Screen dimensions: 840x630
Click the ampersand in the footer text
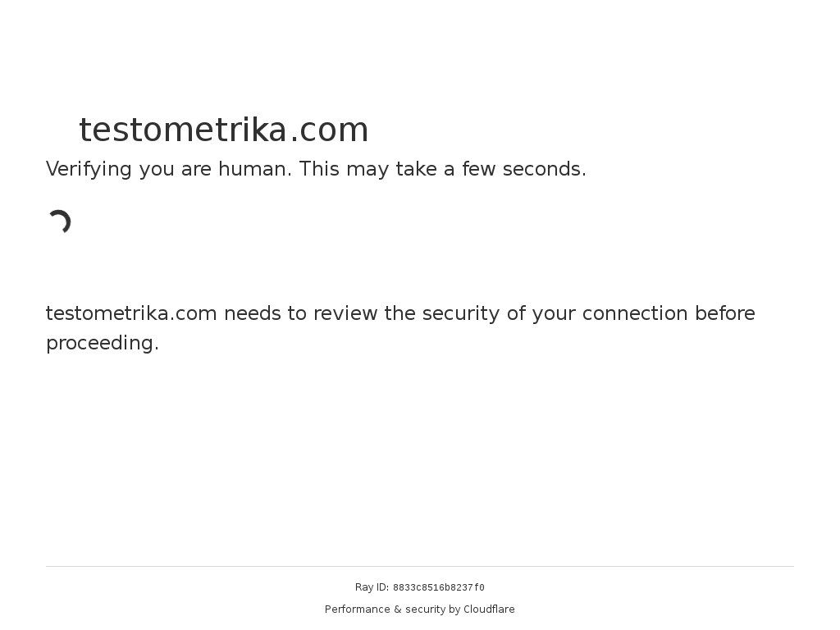pos(398,609)
